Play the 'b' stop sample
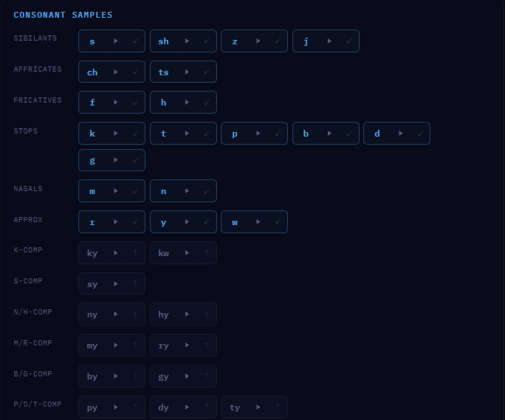Screen dimensions: 505x420 329,134
